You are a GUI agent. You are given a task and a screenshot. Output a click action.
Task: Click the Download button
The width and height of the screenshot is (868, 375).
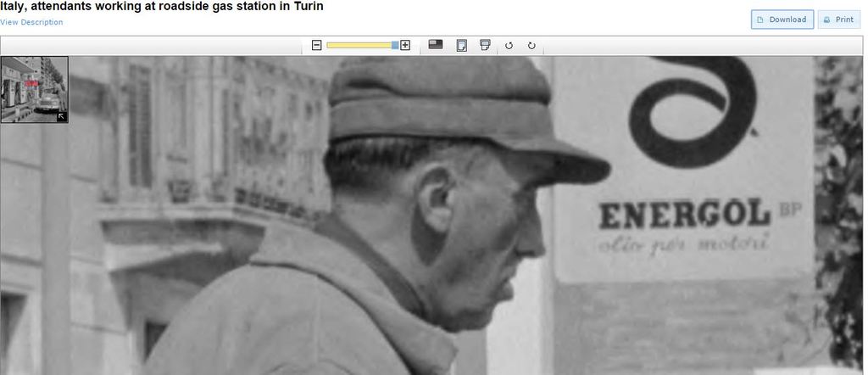782,20
